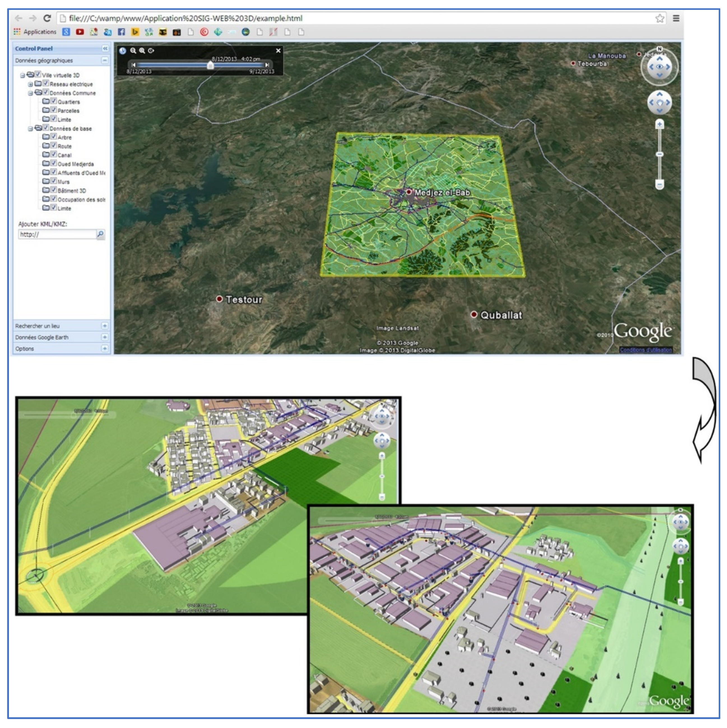The image size is (727, 728).
Task: Toggle the Occupation des sols checkbox
Action: tap(54, 199)
